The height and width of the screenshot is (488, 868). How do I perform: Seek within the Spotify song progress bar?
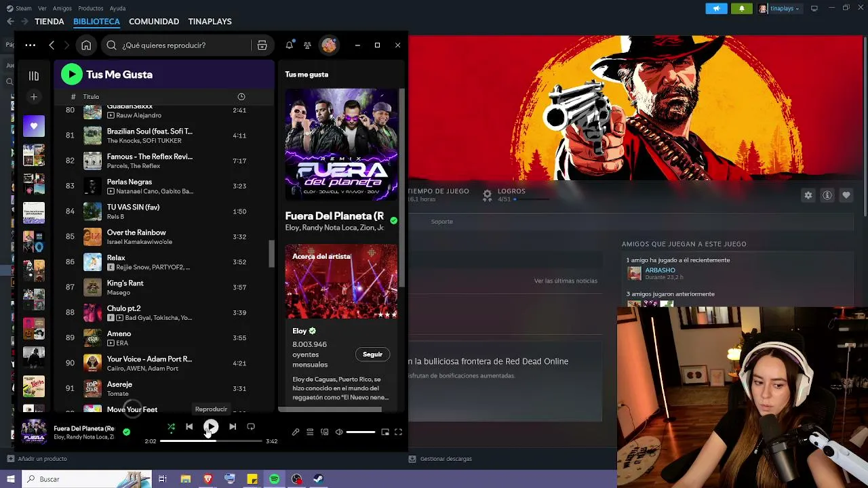click(x=211, y=441)
